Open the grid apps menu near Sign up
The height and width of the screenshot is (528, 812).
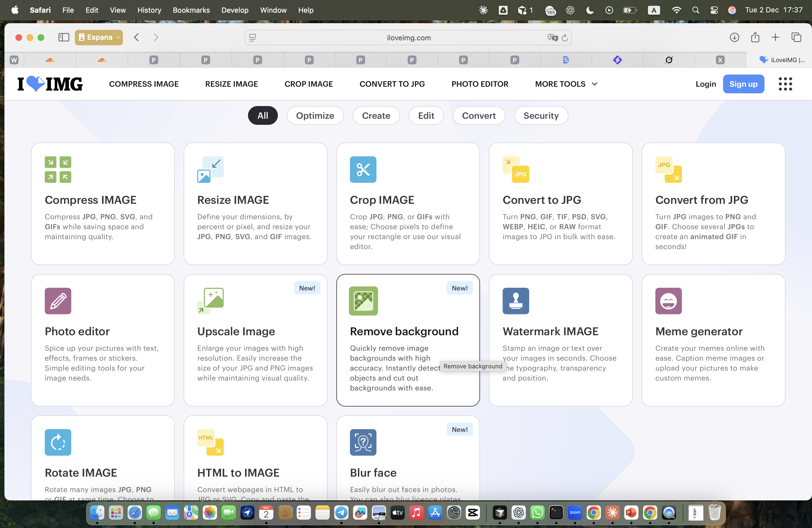coord(785,84)
